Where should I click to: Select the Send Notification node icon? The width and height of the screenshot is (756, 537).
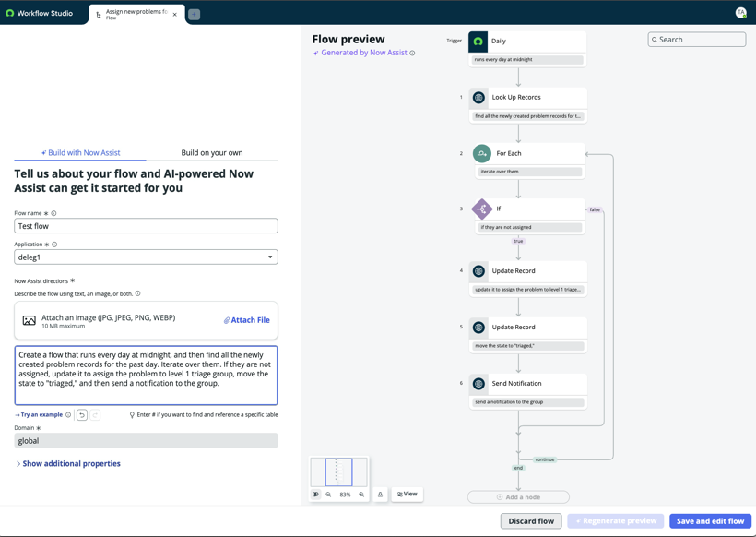coord(478,384)
